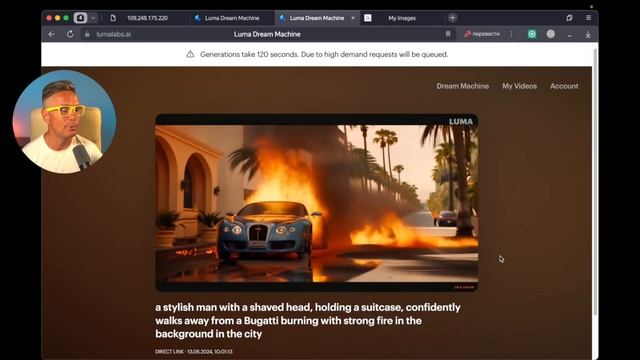Viewport: 640px width, 360px height.
Task: Click the page vertical scrollbar
Action: [595, 182]
